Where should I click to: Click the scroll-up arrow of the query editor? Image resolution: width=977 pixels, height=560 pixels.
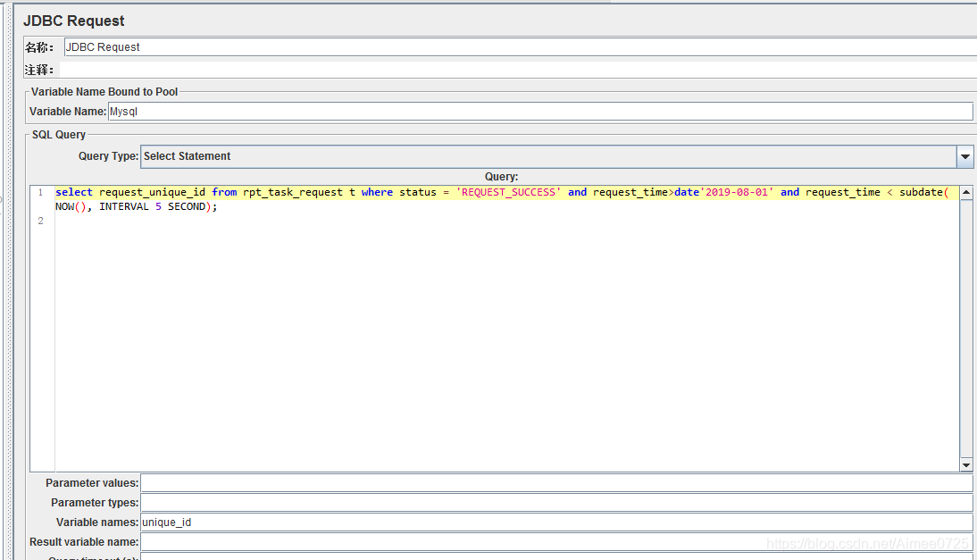pos(965,193)
